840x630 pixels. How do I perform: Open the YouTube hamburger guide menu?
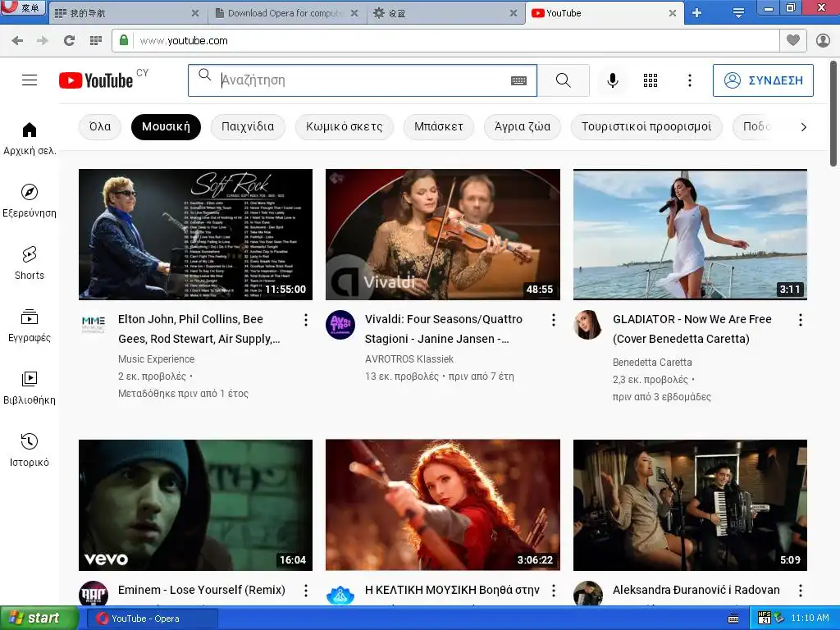(x=30, y=80)
